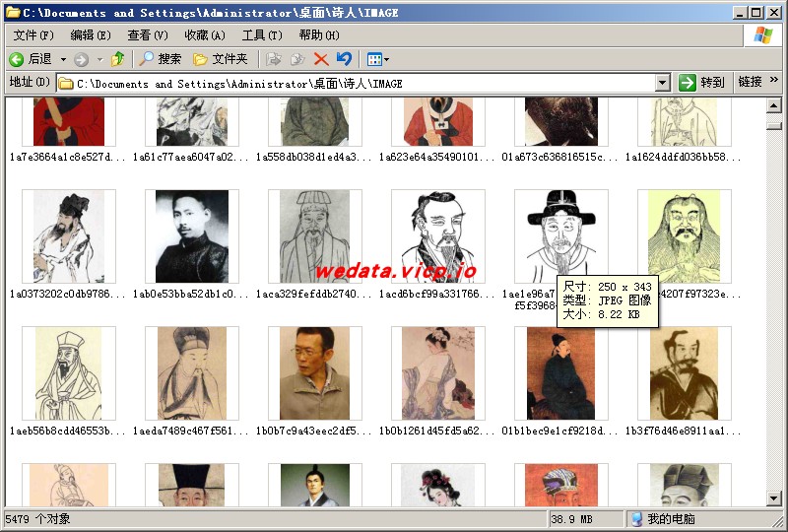Expand the Links (链接) chevron
Image resolution: width=788 pixels, height=532 pixels.
coord(774,80)
